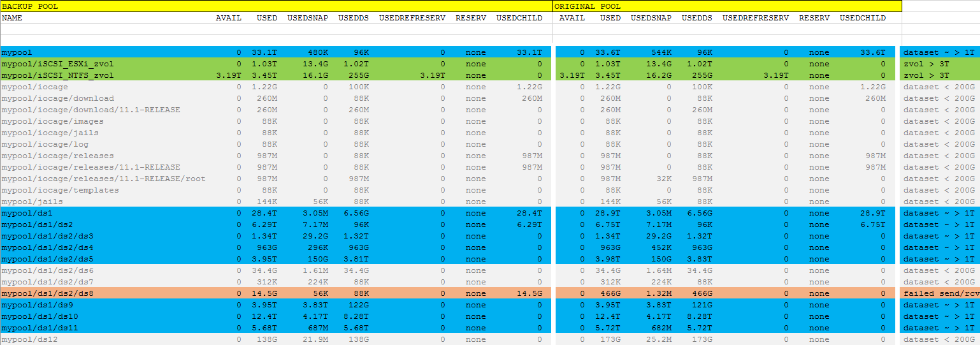
Task: Select the mypool/iSCSI_ESXi_zvol name cell
Action: pos(57,64)
